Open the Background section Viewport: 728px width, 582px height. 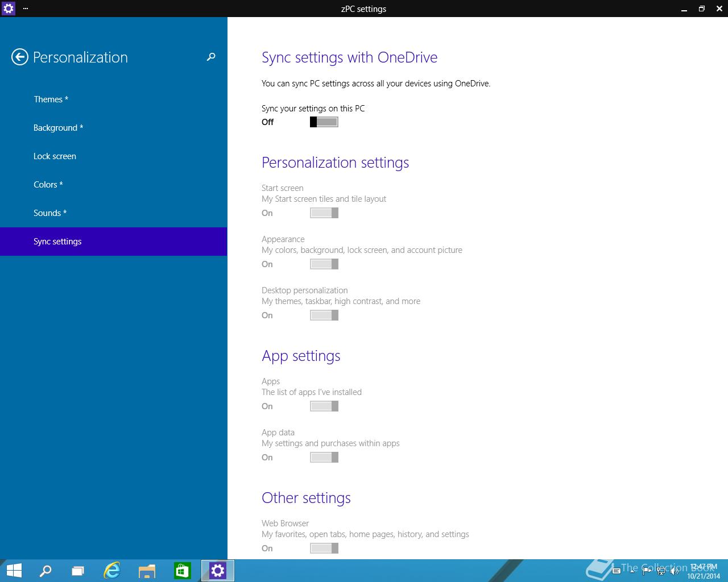[x=114, y=128]
